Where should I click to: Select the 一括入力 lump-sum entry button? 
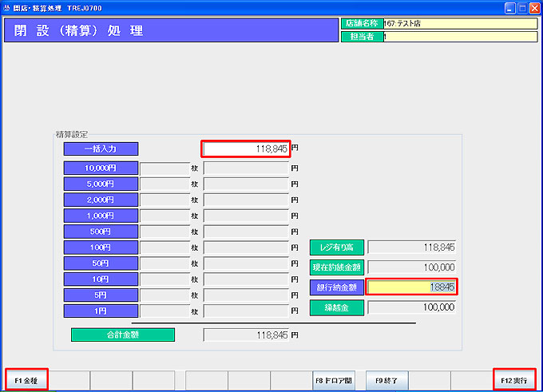click(x=101, y=148)
